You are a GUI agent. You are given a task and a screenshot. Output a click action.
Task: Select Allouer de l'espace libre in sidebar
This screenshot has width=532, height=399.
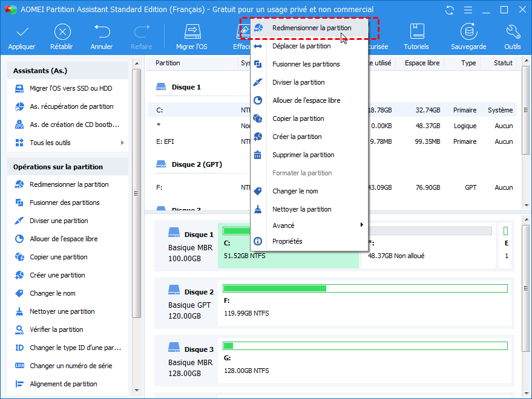pos(68,239)
